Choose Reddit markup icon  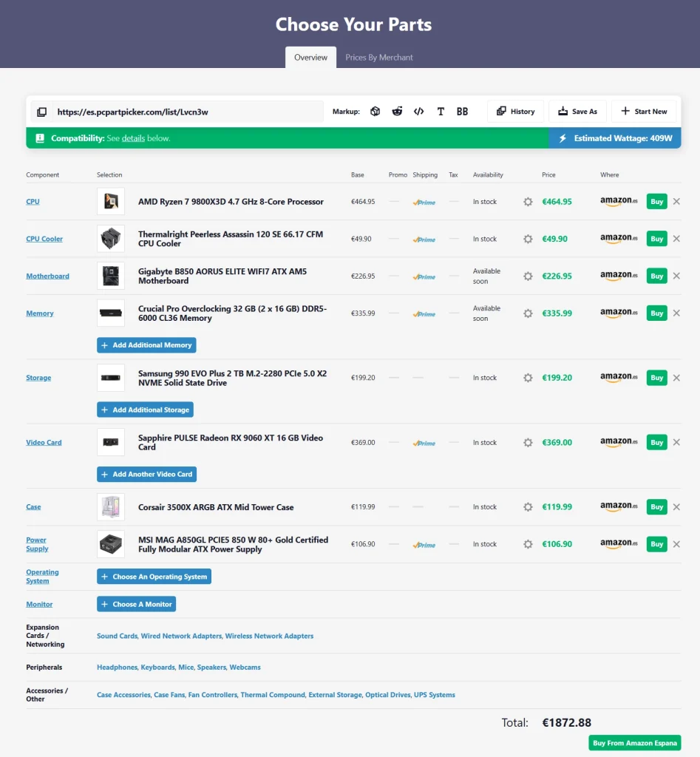[397, 112]
